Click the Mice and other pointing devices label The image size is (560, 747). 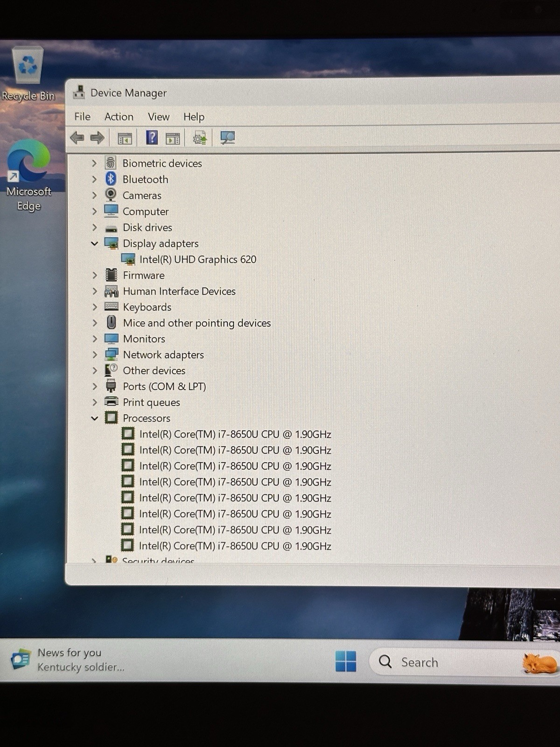pyautogui.click(x=197, y=323)
